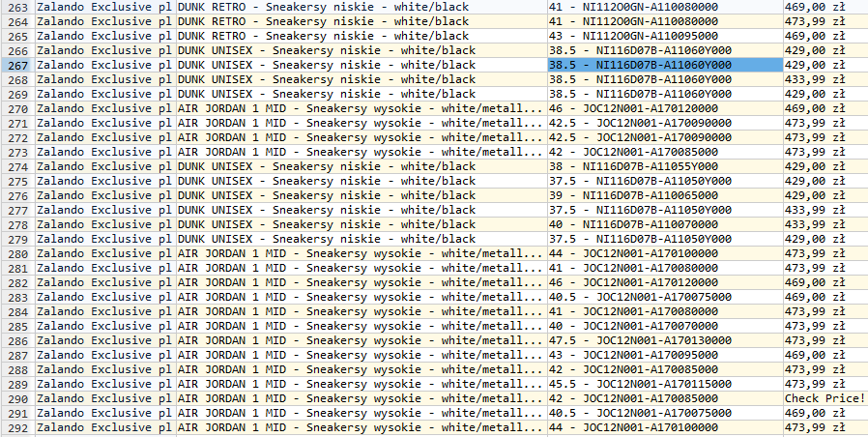Click 'Zalando Exclusive pl' cell in row 268

pyautogui.click(x=105, y=79)
